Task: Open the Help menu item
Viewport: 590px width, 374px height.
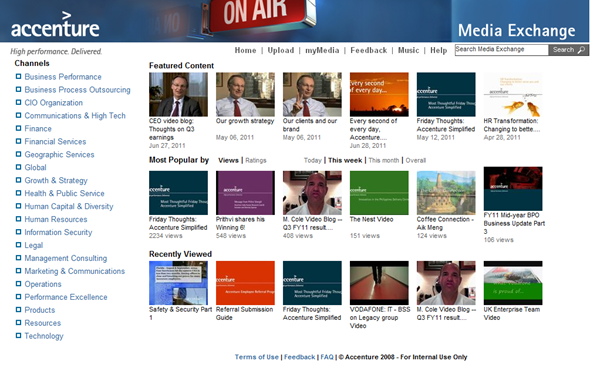Action: (439, 50)
